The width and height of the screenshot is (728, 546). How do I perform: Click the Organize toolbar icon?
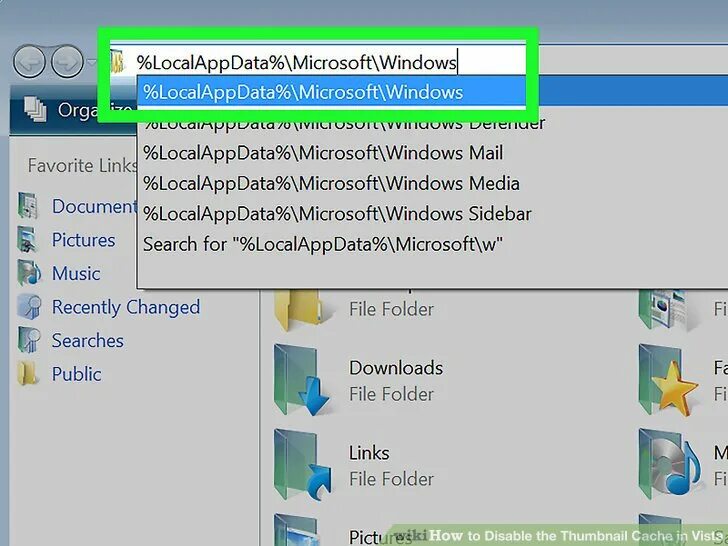(35, 110)
